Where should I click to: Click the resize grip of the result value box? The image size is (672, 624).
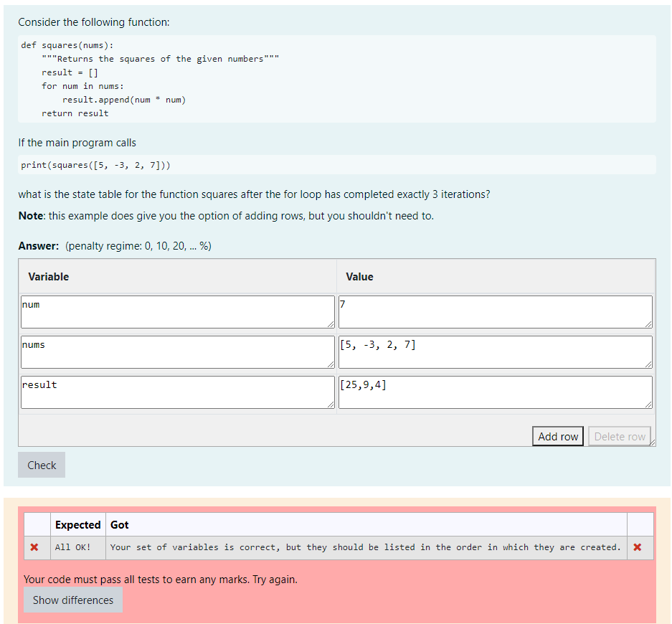(x=649, y=406)
